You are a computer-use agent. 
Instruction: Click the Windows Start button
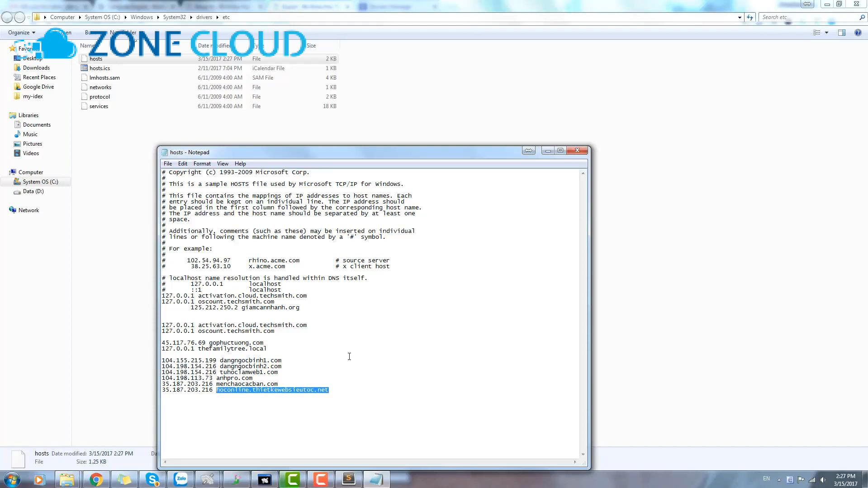coord(12,479)
